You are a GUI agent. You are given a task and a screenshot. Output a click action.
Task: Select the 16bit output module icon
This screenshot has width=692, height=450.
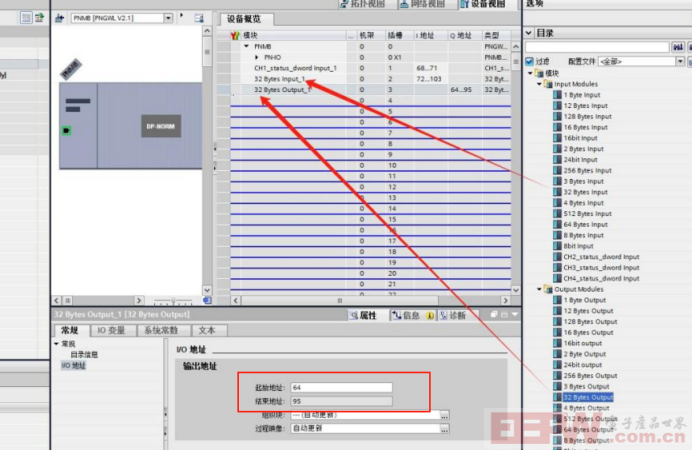click(557, 343)
